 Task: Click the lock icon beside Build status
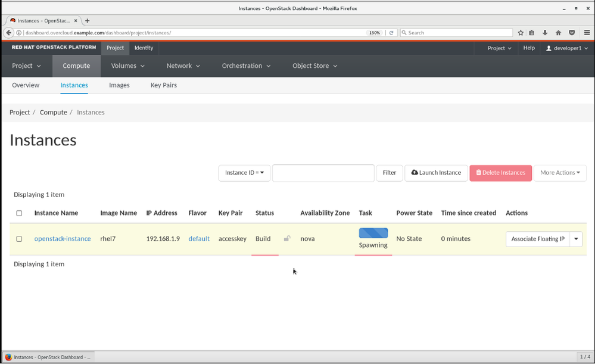(x=287, y=239)
